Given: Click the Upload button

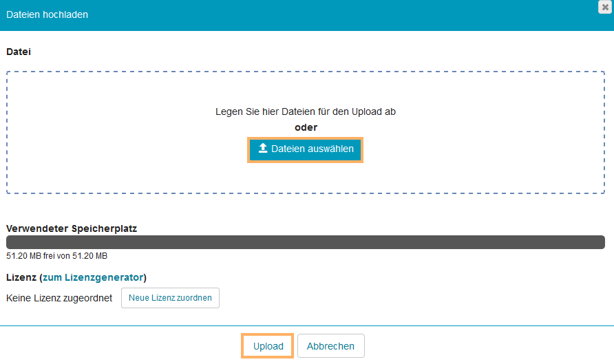Looking at the screenshot, I should (x=268, y=346).
